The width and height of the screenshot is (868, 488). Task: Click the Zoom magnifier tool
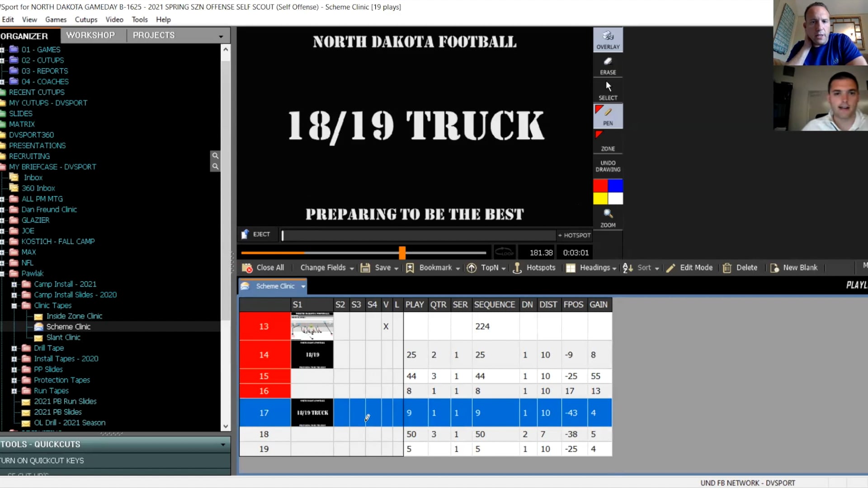pyautogui.click(x=608, y=217)
